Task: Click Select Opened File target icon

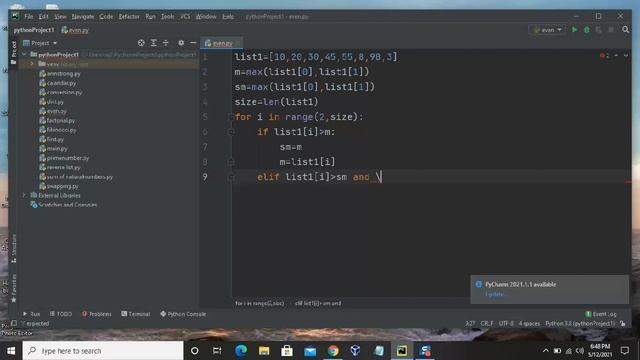Action: tap(141, 43)
